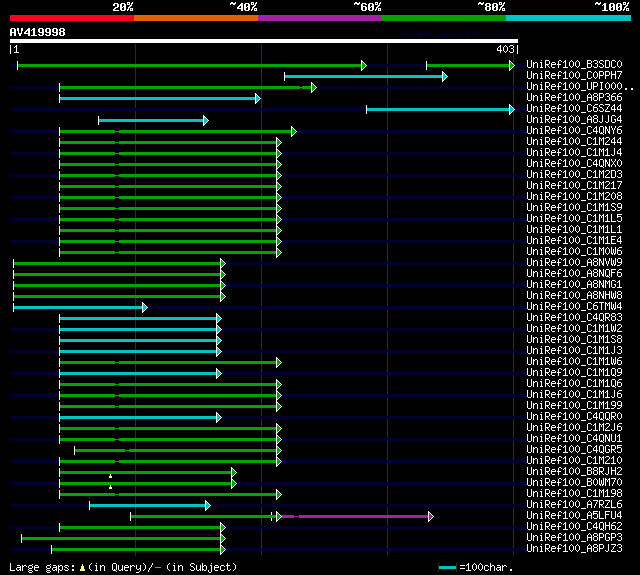The width and height of the screenshot is (640, 575).
Task: Select the UniRef100_A5LFU4 label
Action: tap(574, 516)
